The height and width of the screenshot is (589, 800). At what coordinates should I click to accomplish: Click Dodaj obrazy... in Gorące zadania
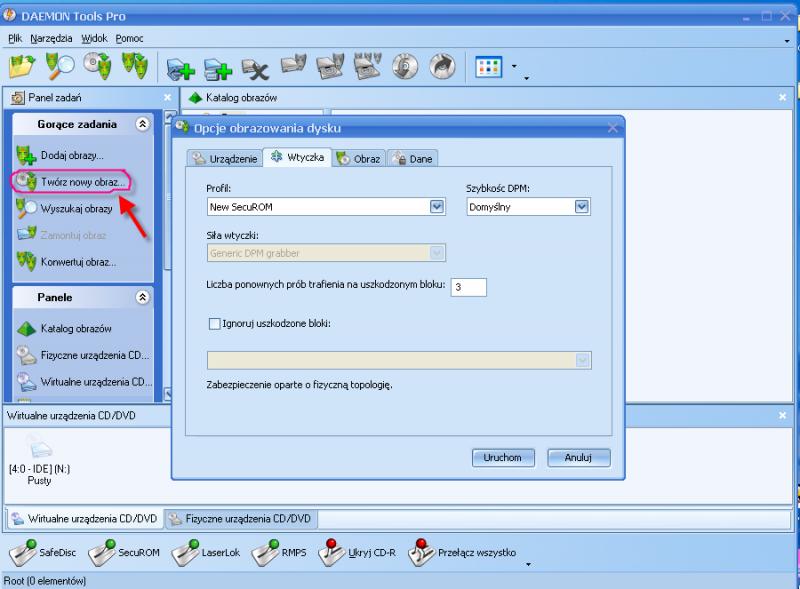[60, 155]
